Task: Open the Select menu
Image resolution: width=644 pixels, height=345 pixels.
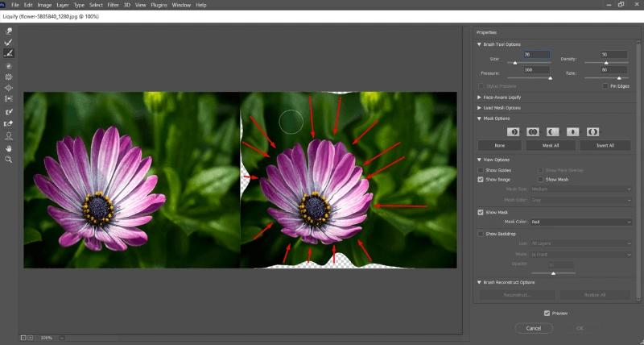Action: tap(96, 5)
